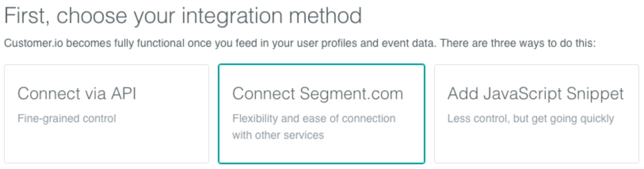Click the "Add JavaScript Snippet" title text
This screenshot has height=169, width=644.
point(535,94)
